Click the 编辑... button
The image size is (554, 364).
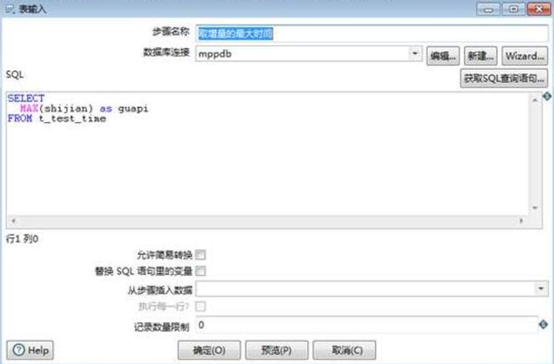click(x=443, y=56)
